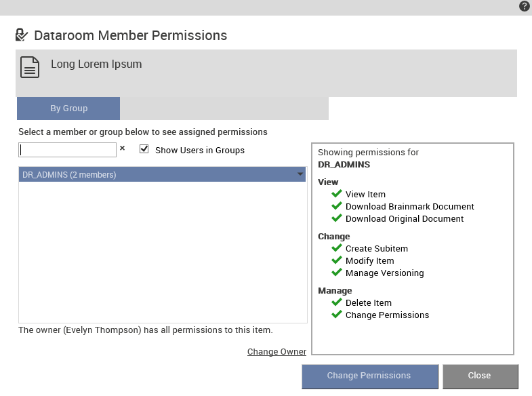The height and width of the screenshot is (396, 532).
Task: Close the permissions dialog with Close button
Action: point(480,376)
